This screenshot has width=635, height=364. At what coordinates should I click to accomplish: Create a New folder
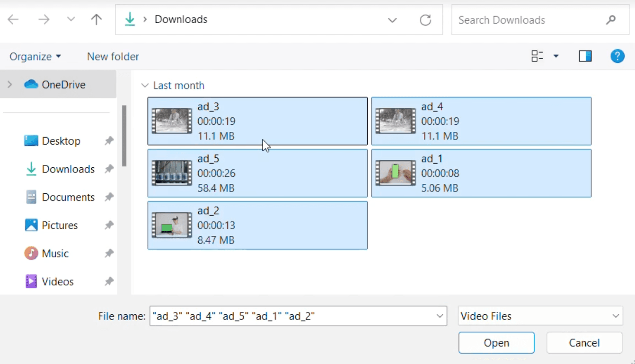click(x=113, y=56)
